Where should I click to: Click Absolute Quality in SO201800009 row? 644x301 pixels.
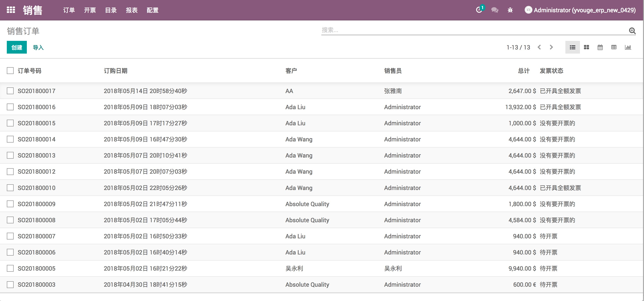coord(307,204)
